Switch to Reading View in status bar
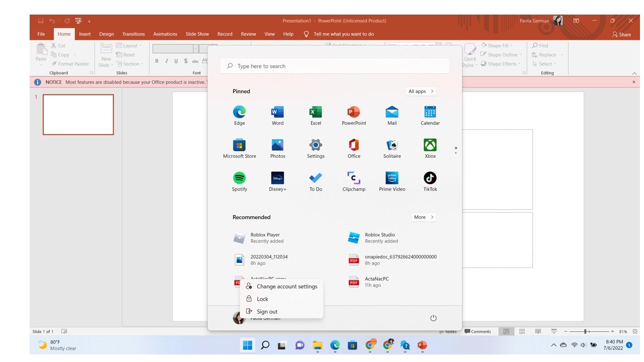The image size is (644, 362). (538, 331)
